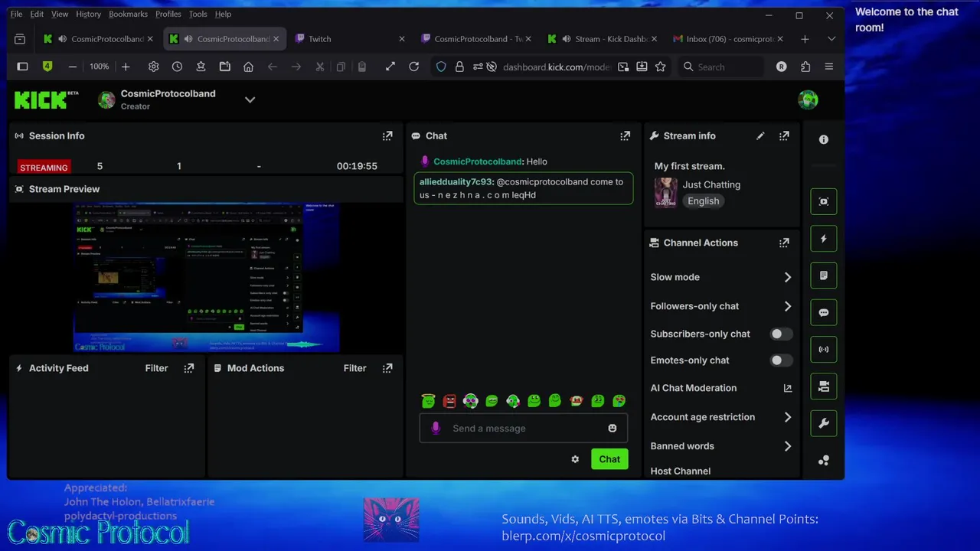The image size is (980, 551).
Task: Switch to the Inbox (706) Gmail tab
Action: pyautogui.click(x=727, y=39)
